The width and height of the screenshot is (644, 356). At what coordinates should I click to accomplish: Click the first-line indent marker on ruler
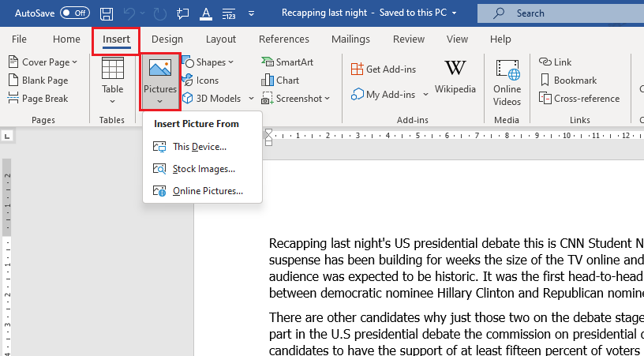tap(268, 132)
